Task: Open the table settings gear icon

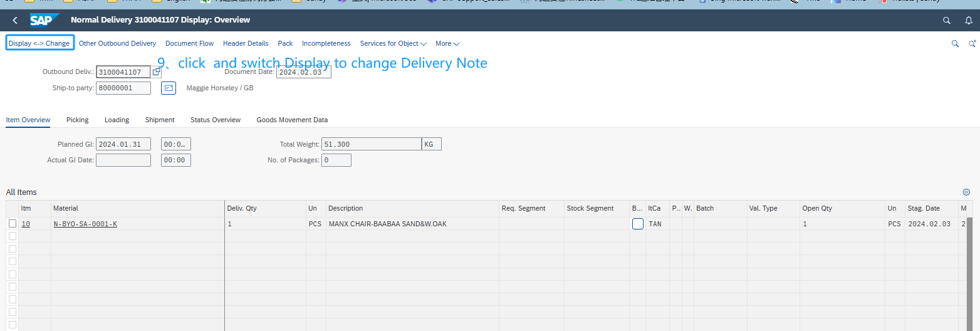Action: pyautogui.click(x=966, y=192)
